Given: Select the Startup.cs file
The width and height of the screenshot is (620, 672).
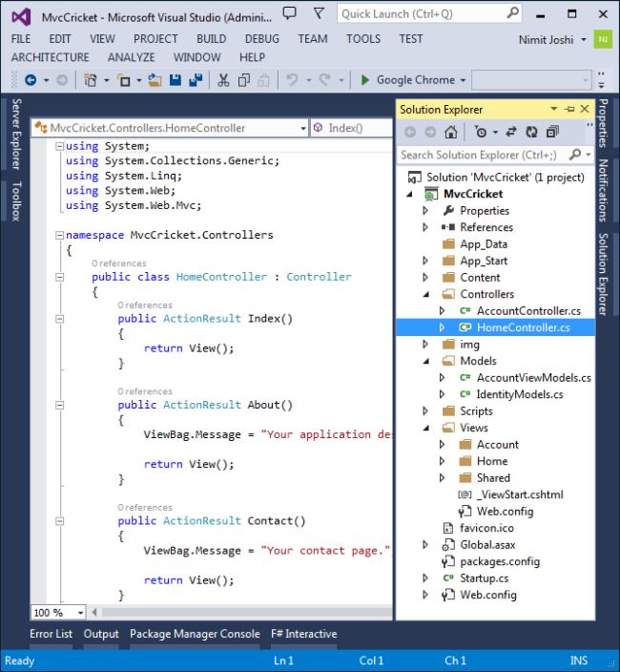Looking at the screenshot, I should pos(485,578).
